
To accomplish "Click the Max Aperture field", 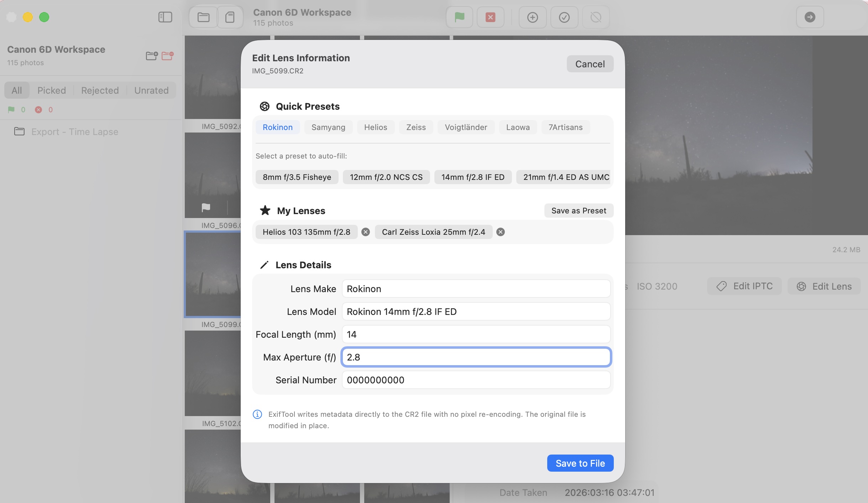I will (476, 357).
